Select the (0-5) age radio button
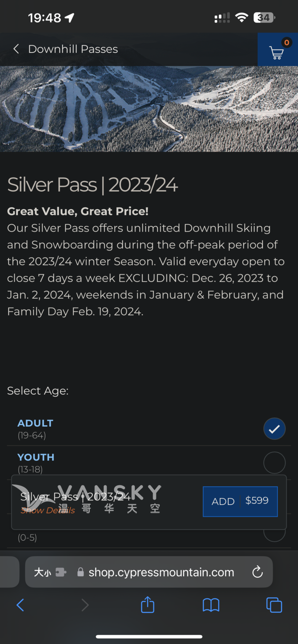 click(x=275, y=534)
